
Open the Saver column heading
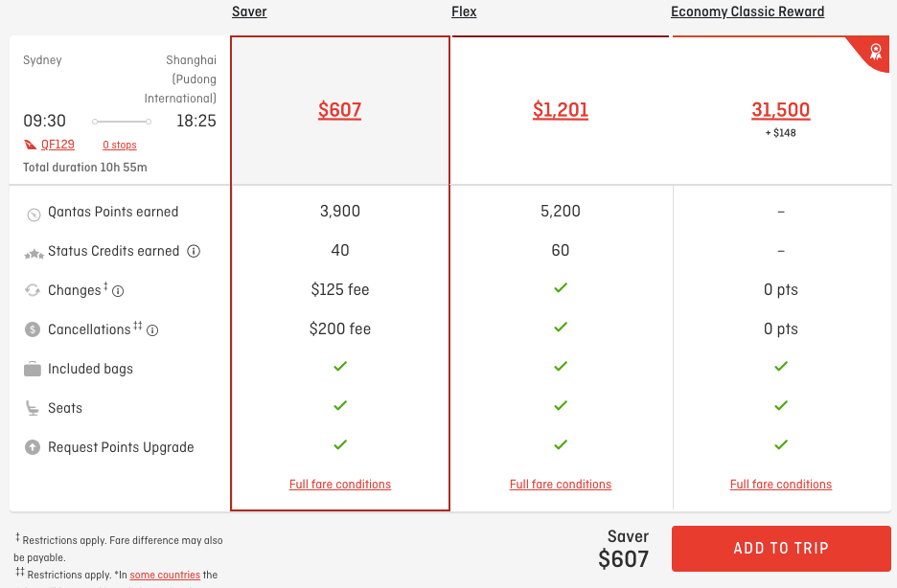(249, 11)
